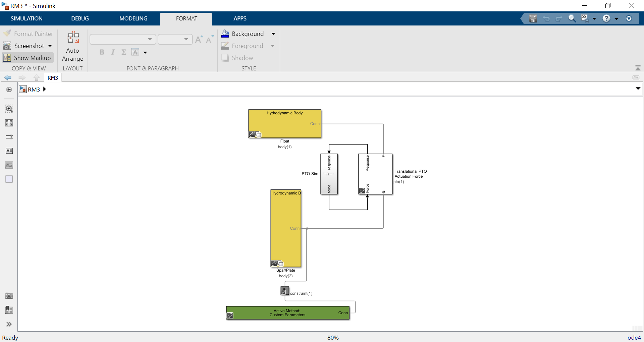Screen dimensions: 644x342
Task: Open the Background color dropdown arrow
Action: pyautogui.click(x=273, y=34)
